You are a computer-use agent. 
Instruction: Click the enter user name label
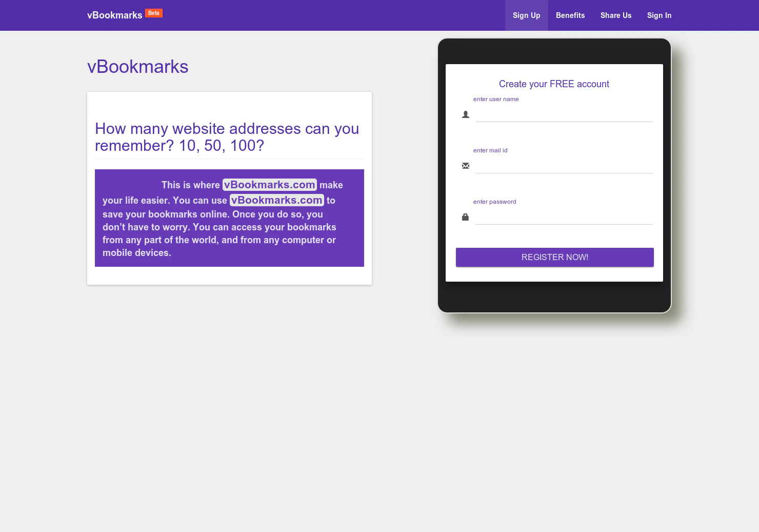click(496, 99)
